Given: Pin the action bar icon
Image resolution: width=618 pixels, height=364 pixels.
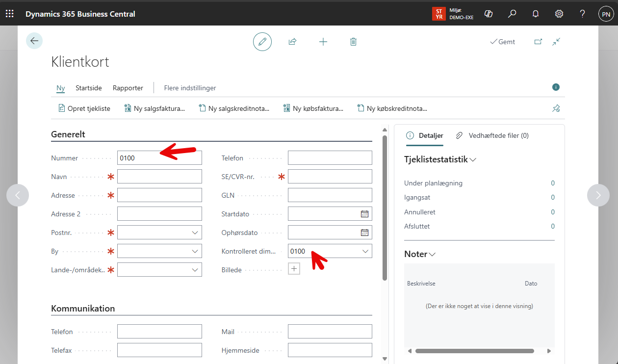Looking at the screenshot, I should [556, 108].
